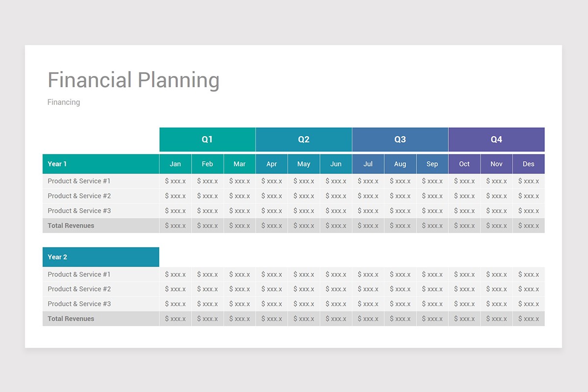
Task: Select the Year 1 header cell
Action: [x=101, y=164]
